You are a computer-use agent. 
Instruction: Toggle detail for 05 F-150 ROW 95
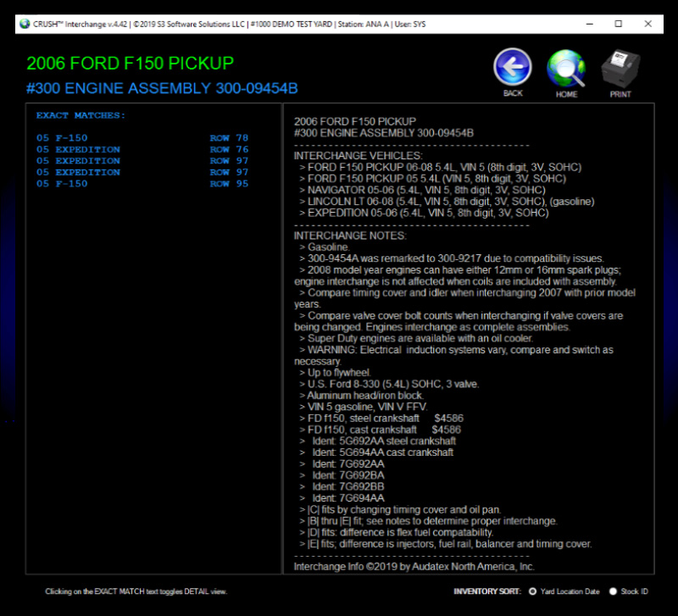pos(142,184)
